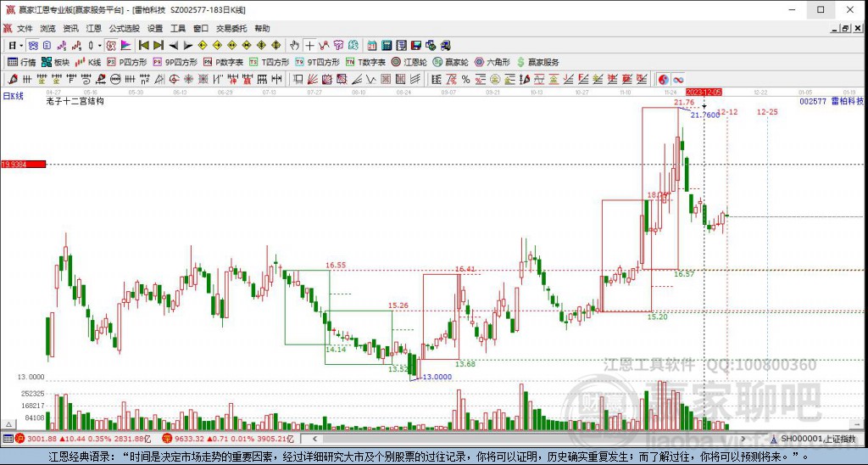Screen dimensions: 868x465
Task: Jump to first bar with skip-back arrow
Action: [x=144, y=46]
